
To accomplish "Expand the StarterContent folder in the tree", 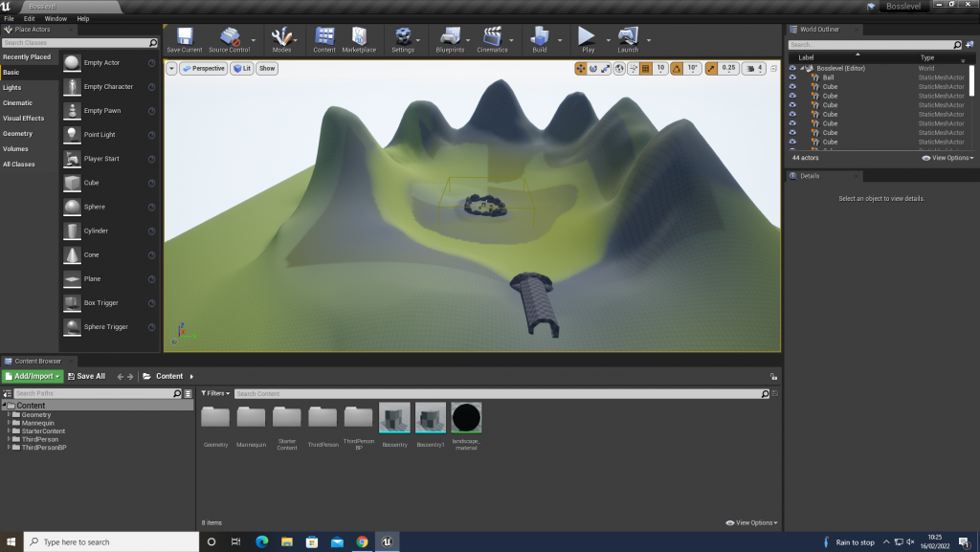I will [x=9, y=431].
